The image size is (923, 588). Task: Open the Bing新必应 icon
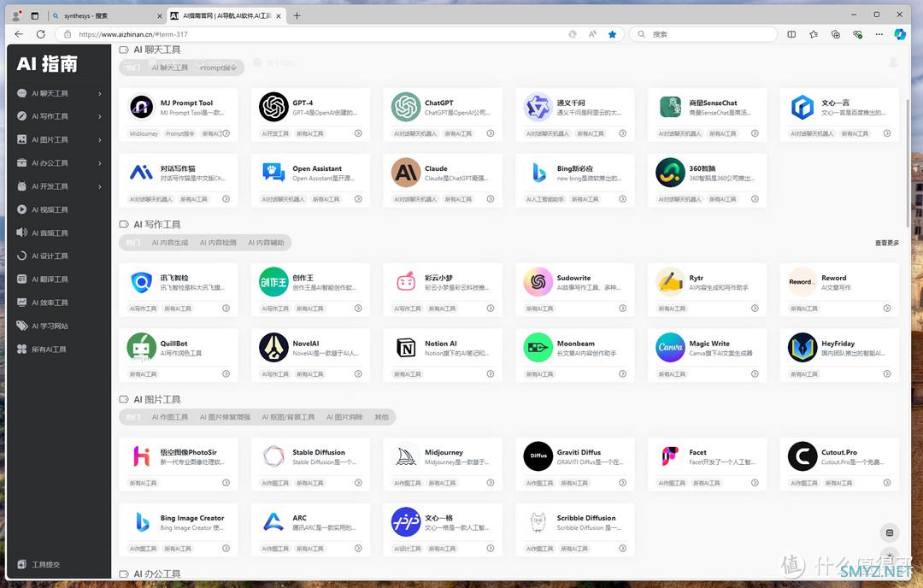tap(538, 173)
